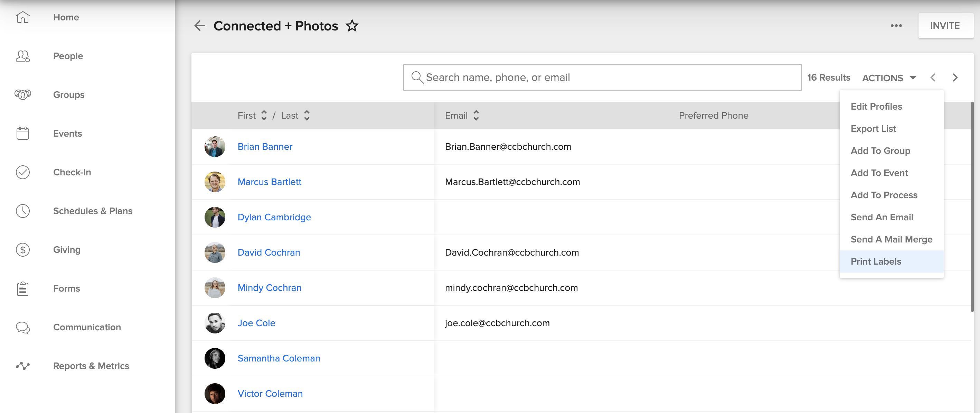Choose Export List in Actions menu
The image size is (980, 413).
(x=873, y=129)
